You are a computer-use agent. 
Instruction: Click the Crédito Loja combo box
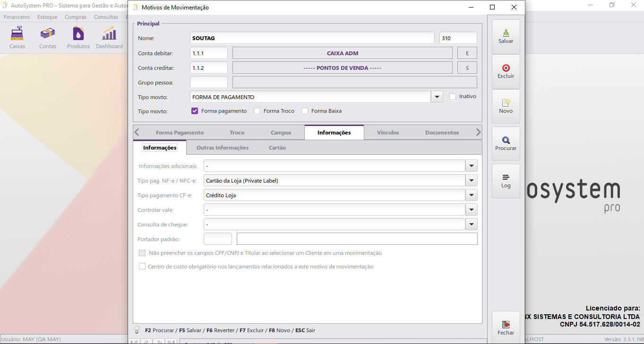(x=335, y=195)
